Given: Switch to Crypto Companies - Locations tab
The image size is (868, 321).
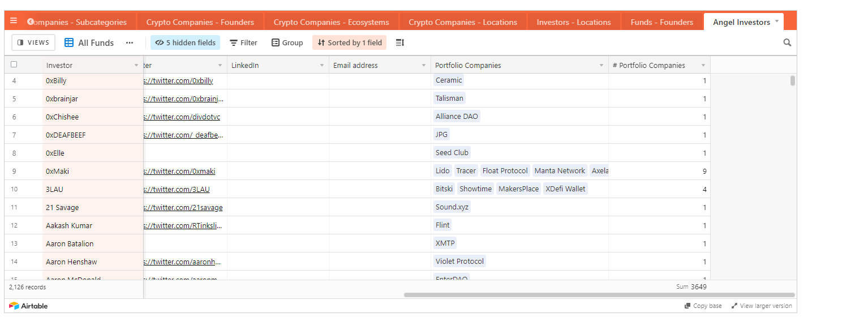Looking at the screenshot, I should 463,22.
